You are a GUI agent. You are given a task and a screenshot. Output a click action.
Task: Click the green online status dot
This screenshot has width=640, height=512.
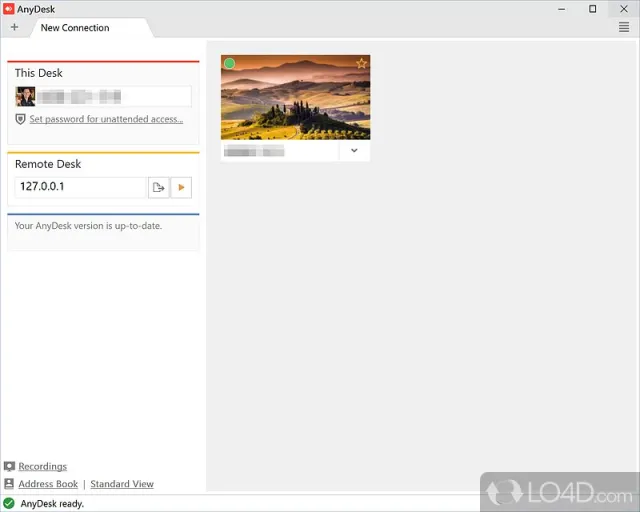click(x=230, y=64)
